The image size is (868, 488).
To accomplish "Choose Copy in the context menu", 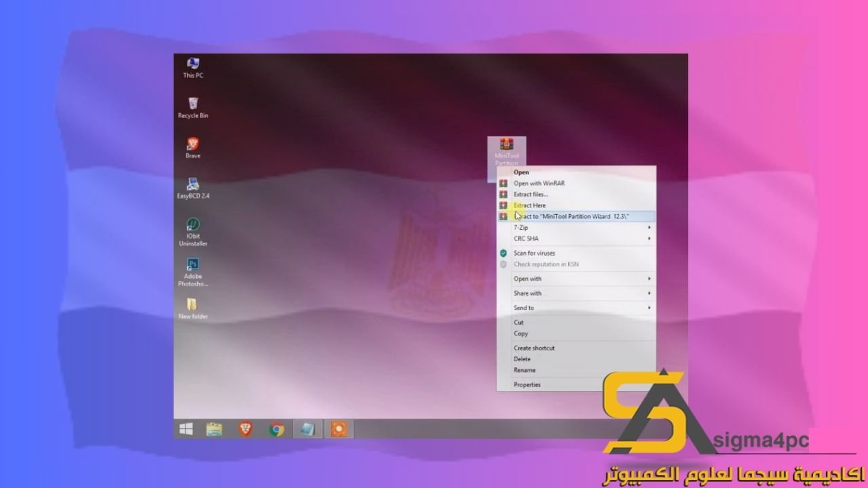I will [576, 333].
